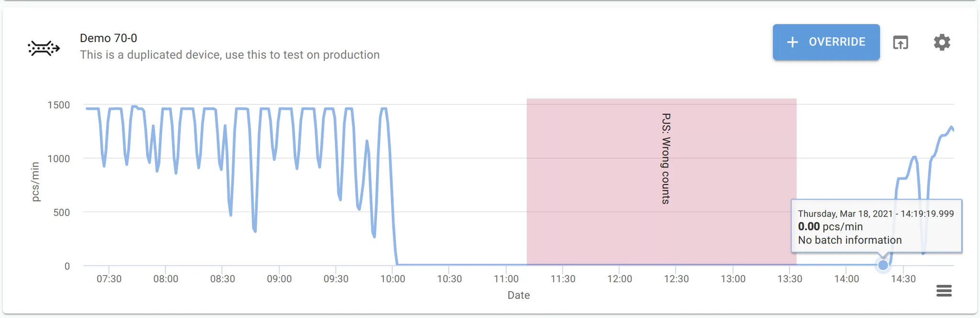Click the Demo 70-0 device title
The width and height of the screenshot is (980, 318).
108,38
